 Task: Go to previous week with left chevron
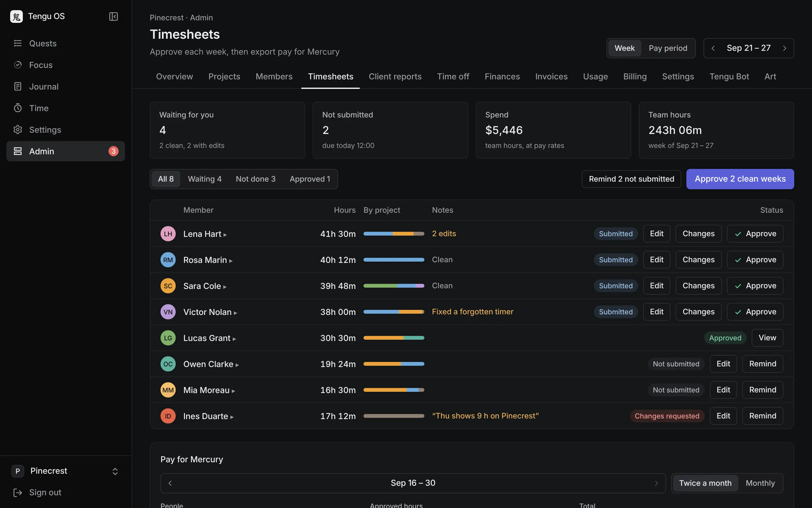[713, 48]
